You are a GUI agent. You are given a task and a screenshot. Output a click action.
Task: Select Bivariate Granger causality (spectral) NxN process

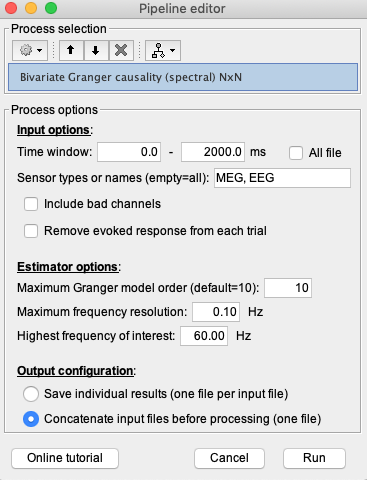[183, 77]
